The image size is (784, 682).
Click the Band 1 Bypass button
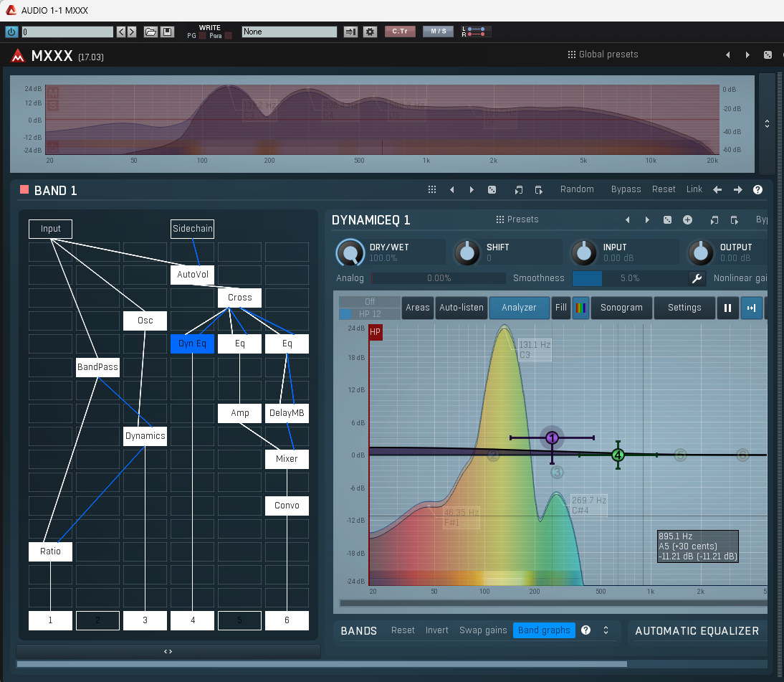pos(626,189)
